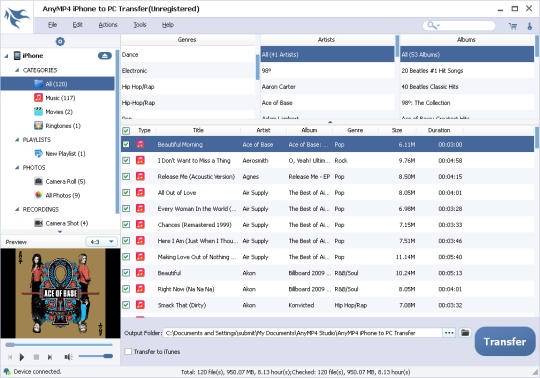Open the 4:3 aspect ratio dropdown
This screenshot has height=378, width=540.
tap(101, 242)
